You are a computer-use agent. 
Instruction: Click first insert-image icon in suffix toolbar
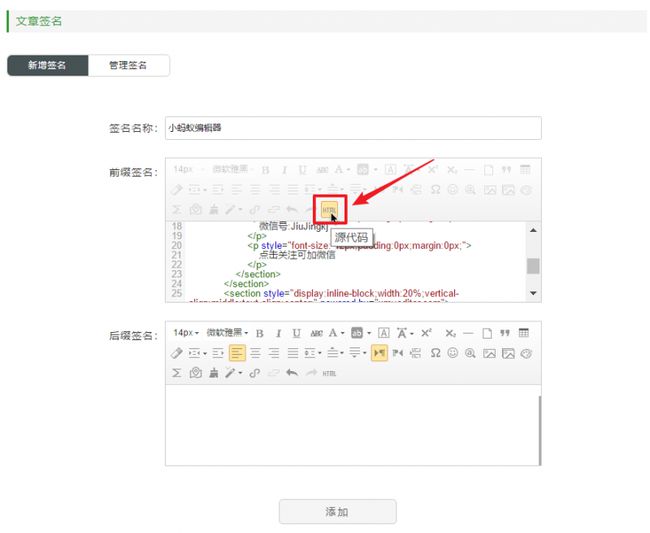tap(489, 353)
